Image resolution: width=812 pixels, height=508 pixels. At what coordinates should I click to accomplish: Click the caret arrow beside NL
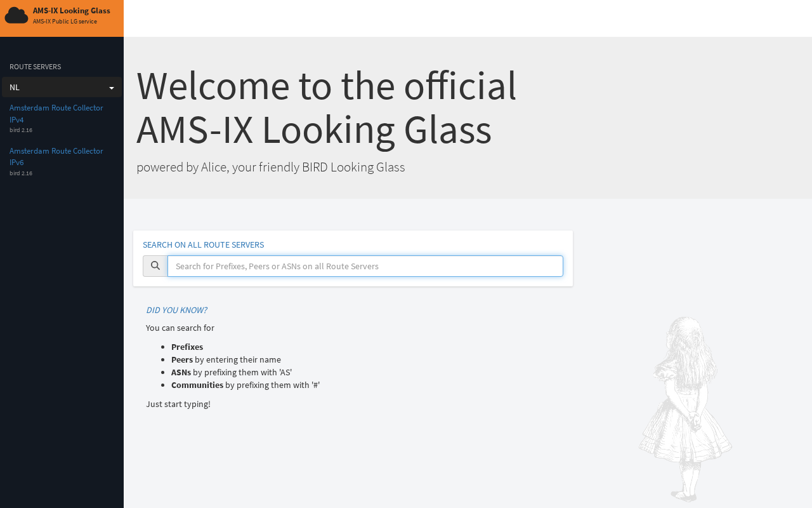pos(112,88)
